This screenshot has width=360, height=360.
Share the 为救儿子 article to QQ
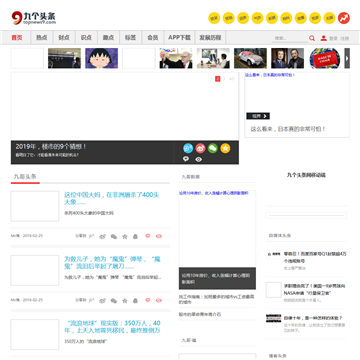pos(135,301)
